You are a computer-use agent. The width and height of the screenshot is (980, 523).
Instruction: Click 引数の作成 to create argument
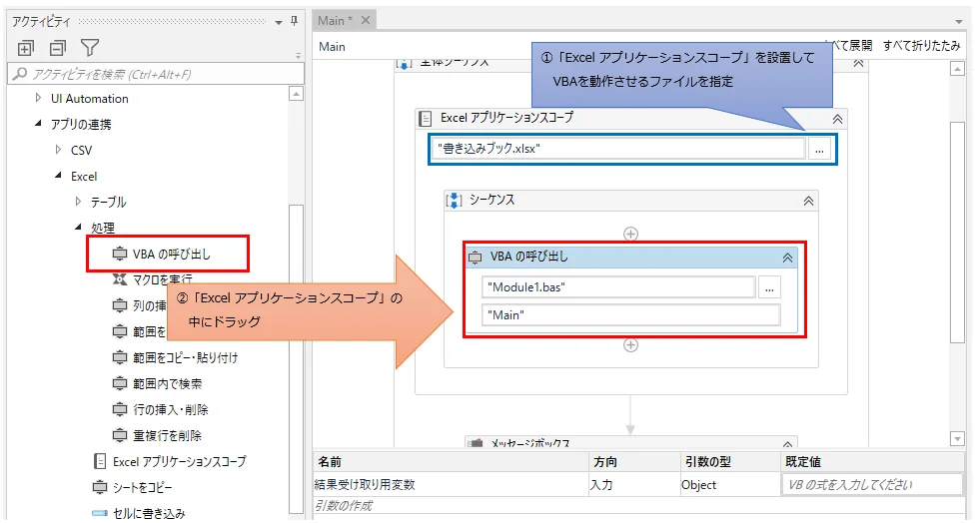[343, 505]
